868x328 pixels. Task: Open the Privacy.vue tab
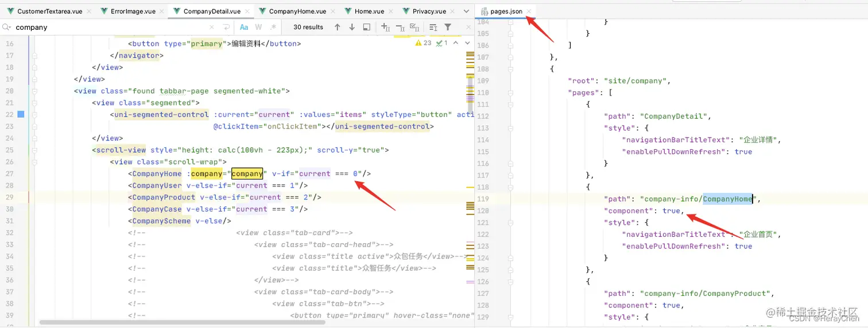[x=429, y=11]
